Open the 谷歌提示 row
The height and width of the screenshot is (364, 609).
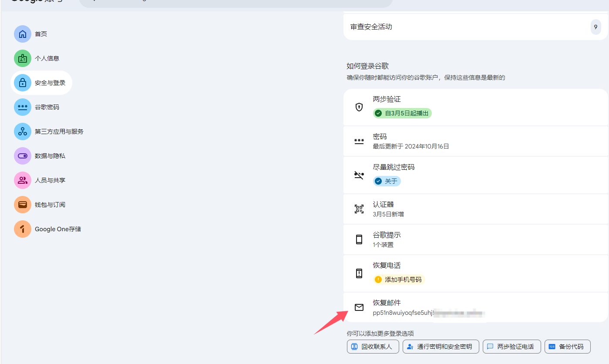coord(476,239)
